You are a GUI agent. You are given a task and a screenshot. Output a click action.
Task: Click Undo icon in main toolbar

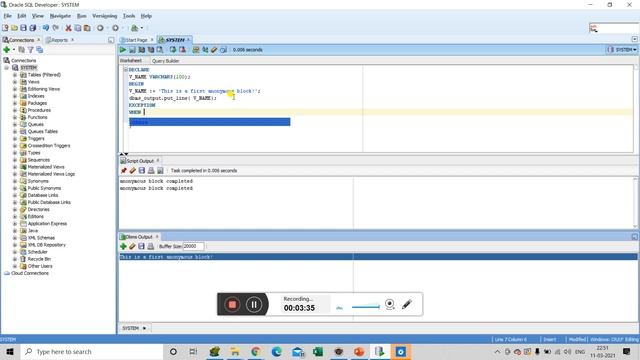(46, 28)
